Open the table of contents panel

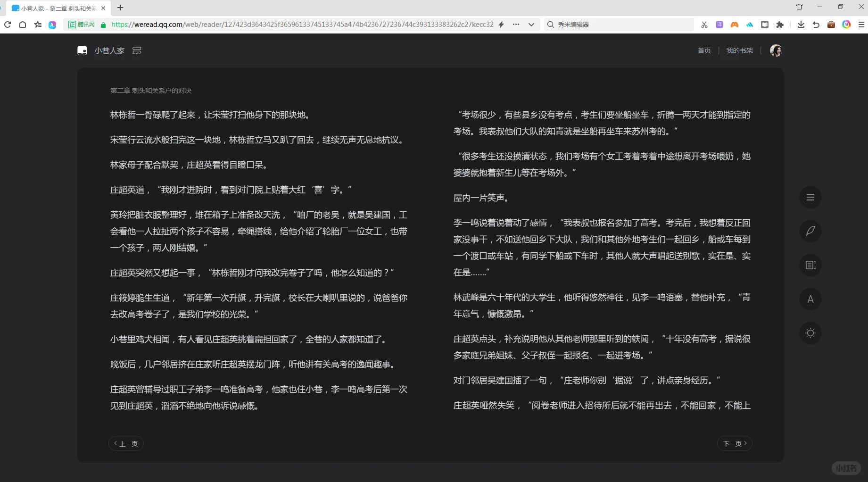tap(810, 197)
